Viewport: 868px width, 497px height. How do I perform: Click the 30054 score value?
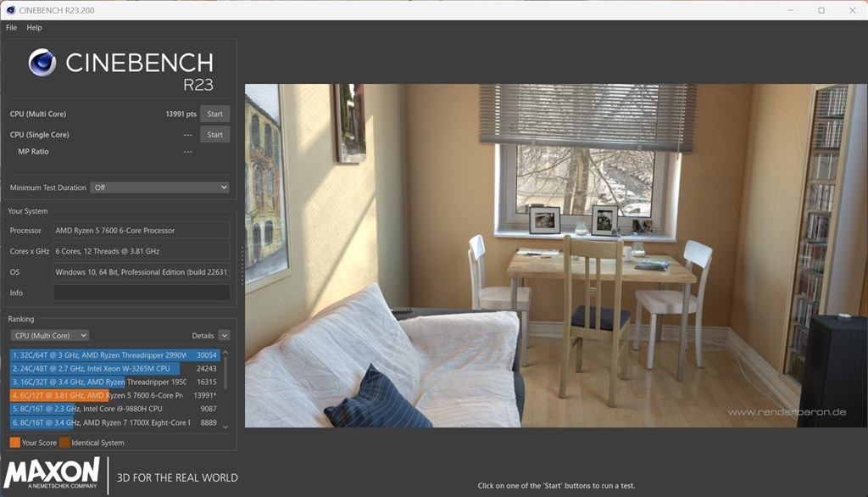click(207, 355)
